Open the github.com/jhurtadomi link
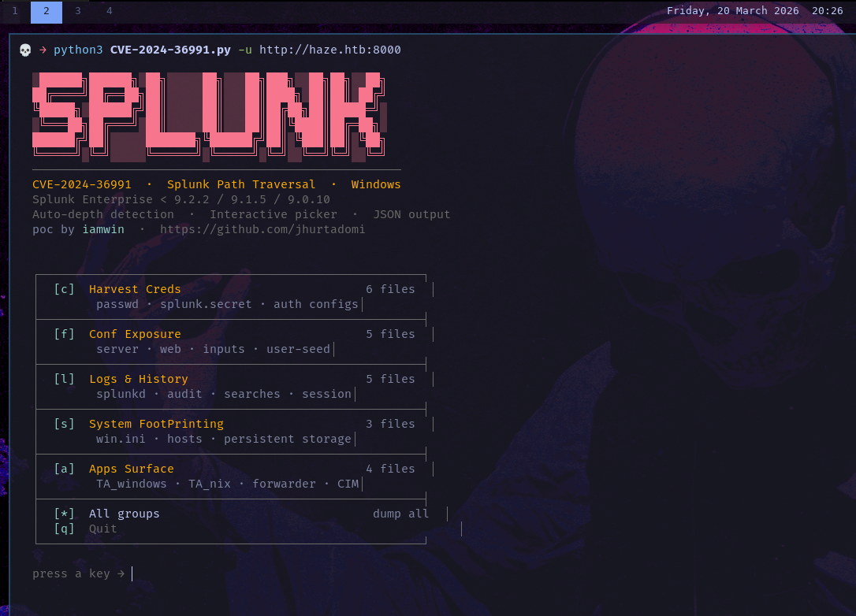 point(262,229)
